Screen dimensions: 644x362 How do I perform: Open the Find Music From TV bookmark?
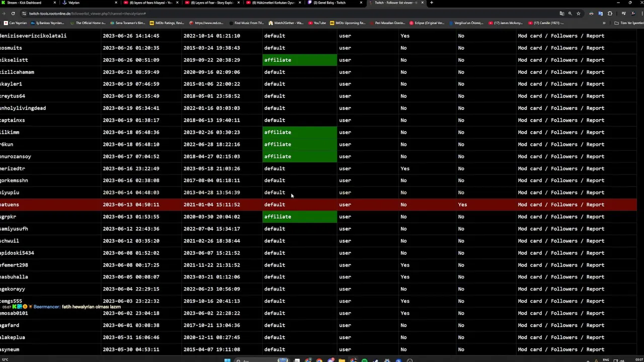[246, 23]
